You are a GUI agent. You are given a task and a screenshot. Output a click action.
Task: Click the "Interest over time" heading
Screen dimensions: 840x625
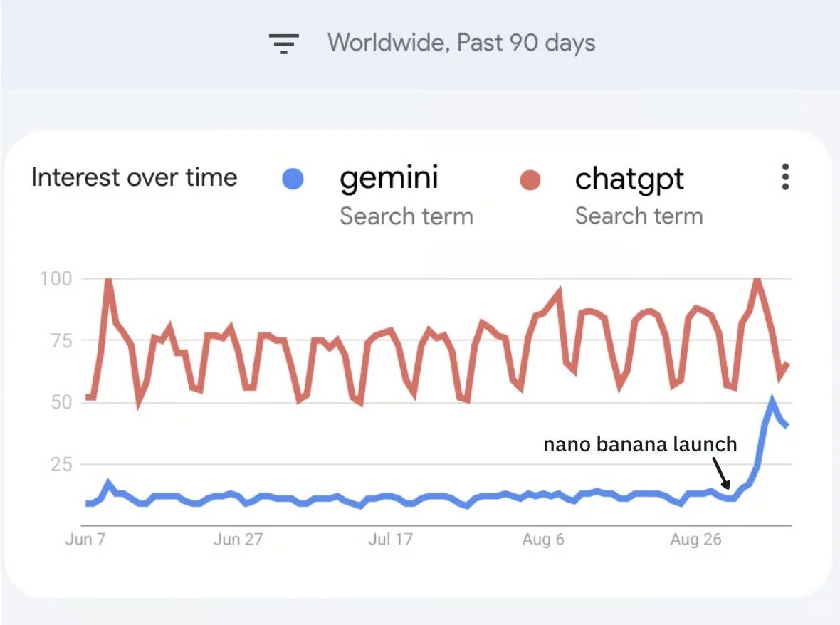tap(134, 177)
